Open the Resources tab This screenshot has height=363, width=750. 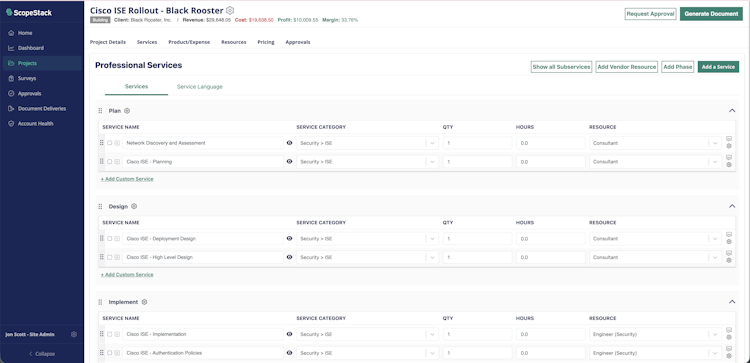point(233,42)
